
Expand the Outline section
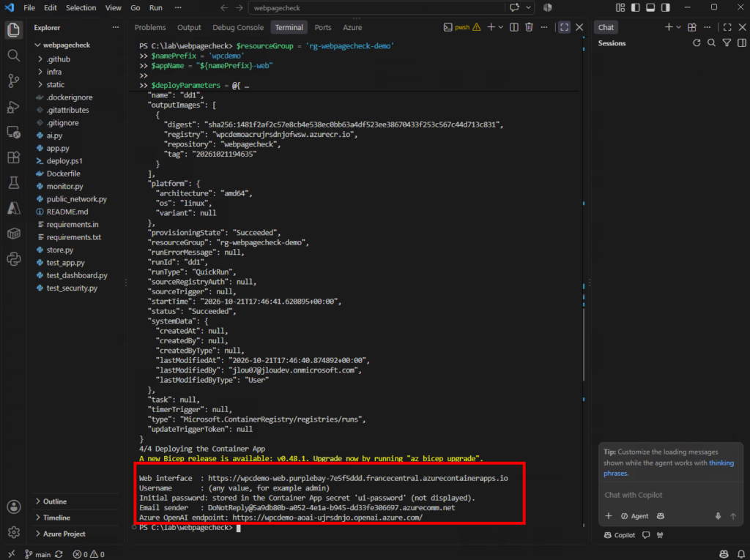(75, 501)
